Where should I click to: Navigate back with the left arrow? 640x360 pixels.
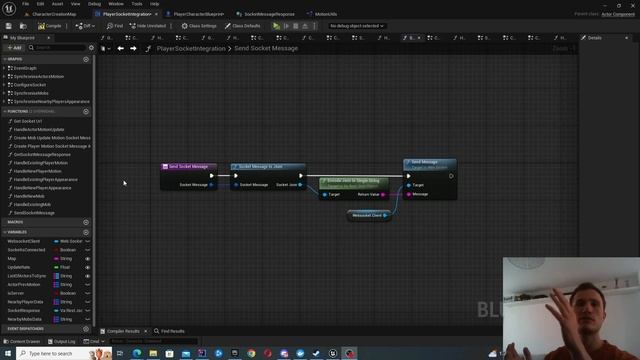click(x=120, y=48)
